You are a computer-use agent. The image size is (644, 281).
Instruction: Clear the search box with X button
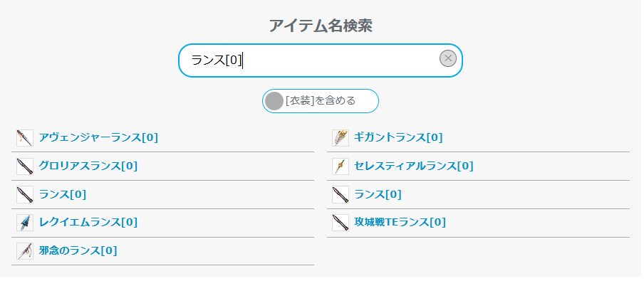(x=448, y=58)
